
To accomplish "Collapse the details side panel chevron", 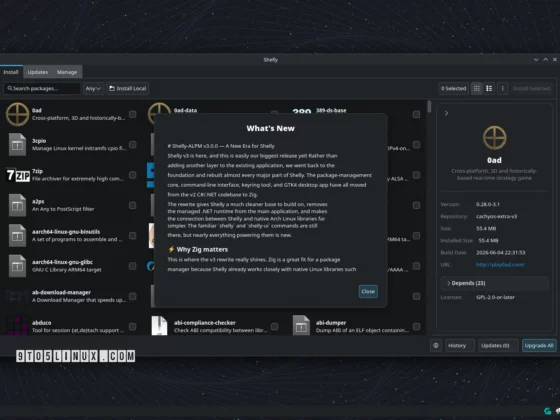I will click(x=446, y=113).
